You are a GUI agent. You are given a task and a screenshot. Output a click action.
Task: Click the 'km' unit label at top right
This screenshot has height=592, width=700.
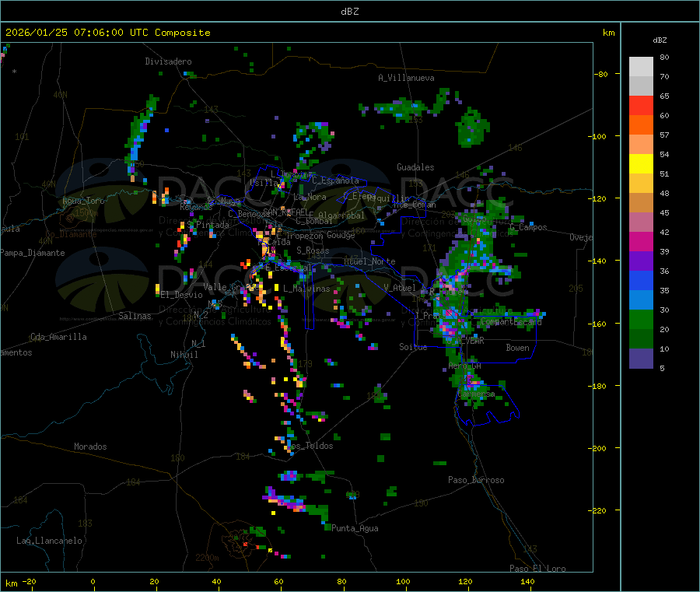click(608, 33)
